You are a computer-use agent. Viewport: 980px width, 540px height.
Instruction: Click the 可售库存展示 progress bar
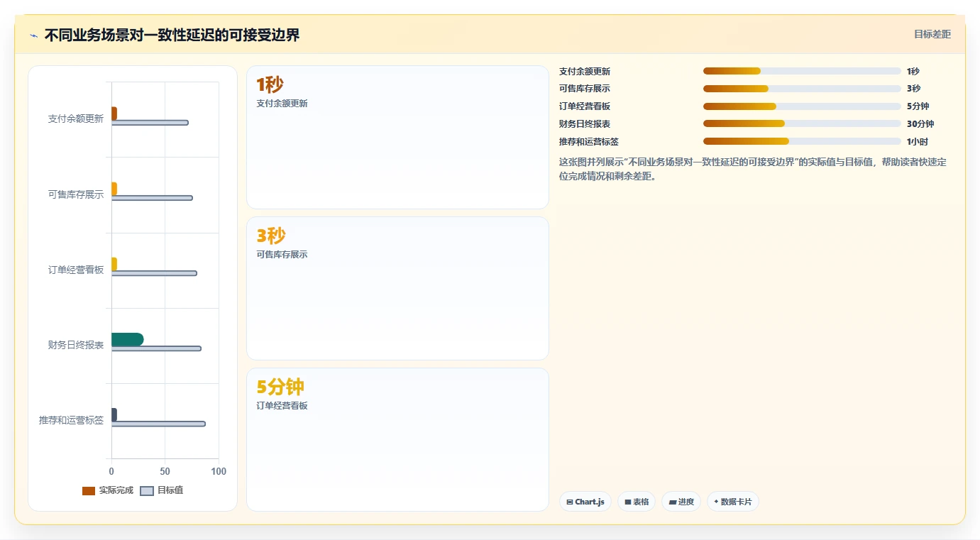coord(802,89)
